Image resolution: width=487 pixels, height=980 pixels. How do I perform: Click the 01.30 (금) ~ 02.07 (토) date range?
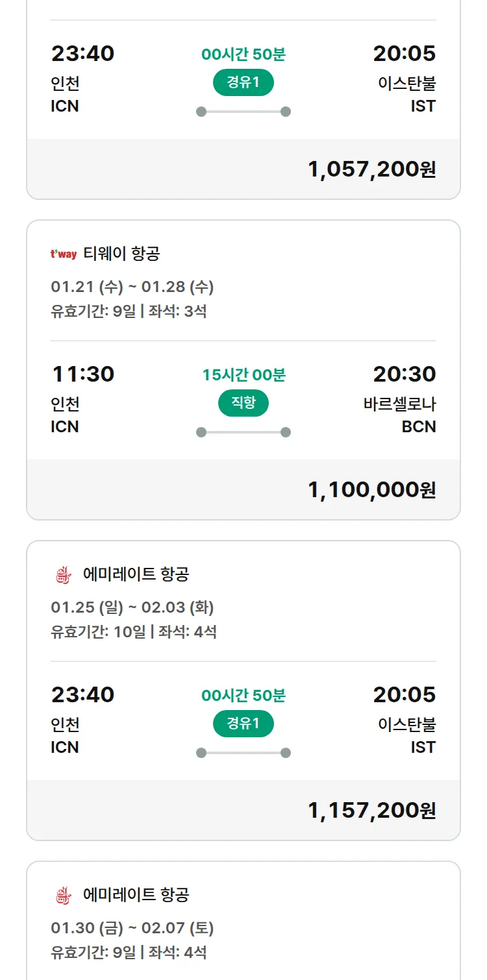tap(132, 928)
